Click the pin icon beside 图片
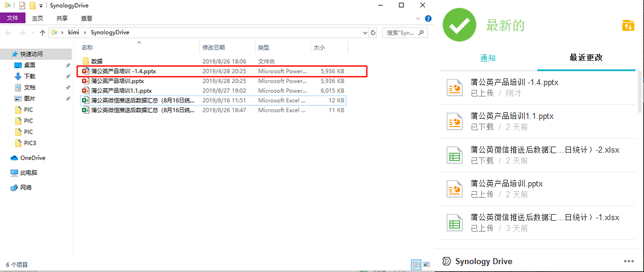The width and height of the screenshot is (644, 272). click(x=68, y=99)
